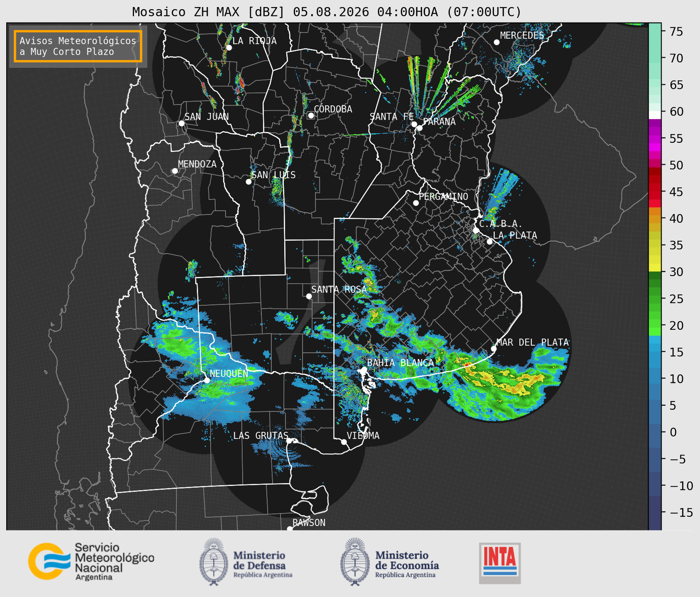Click the Servicio Meteorológico Nacional logo
This screenshot has height=597, width=700.
[x=91, y=561]
